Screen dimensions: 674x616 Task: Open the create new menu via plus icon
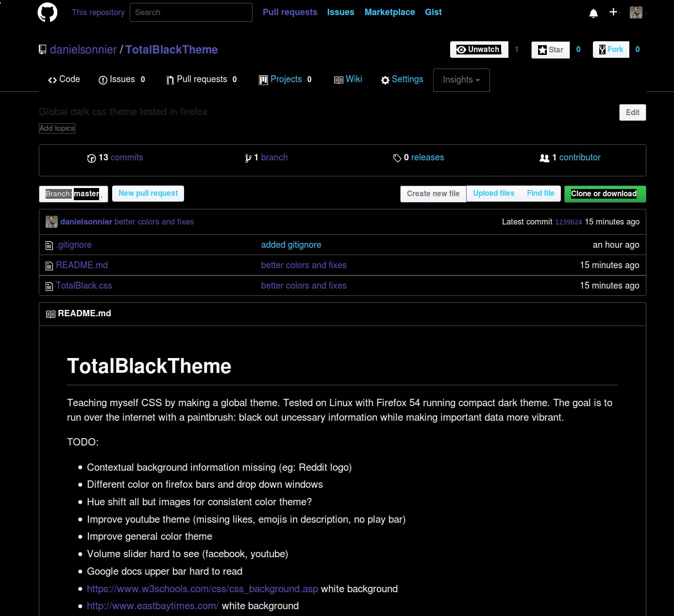coord(613,12)
